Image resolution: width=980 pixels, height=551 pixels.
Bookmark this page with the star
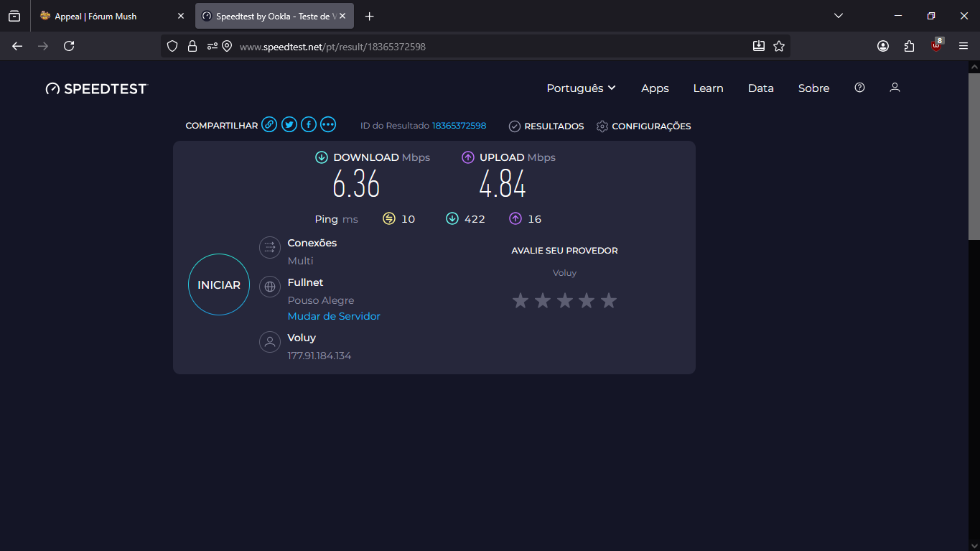779,46
